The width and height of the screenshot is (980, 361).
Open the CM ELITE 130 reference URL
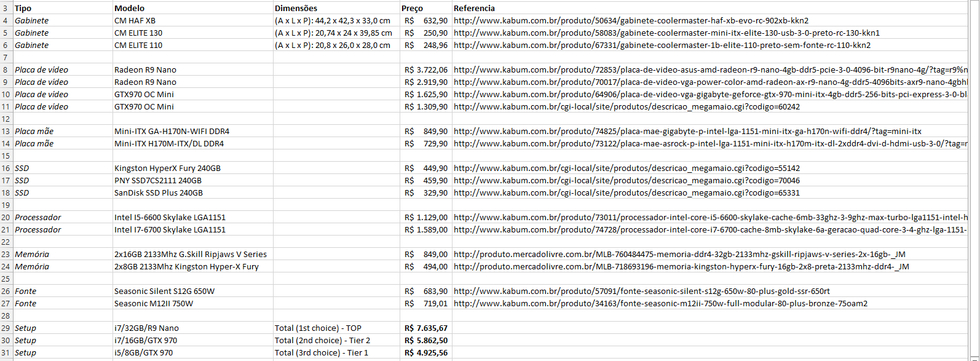[x=666, y=33]
